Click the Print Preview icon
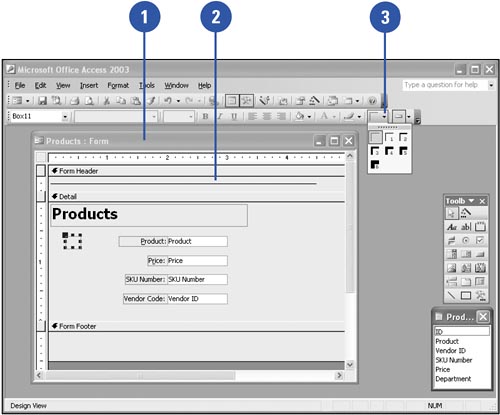The image size is (500, 415). [89, 100]
